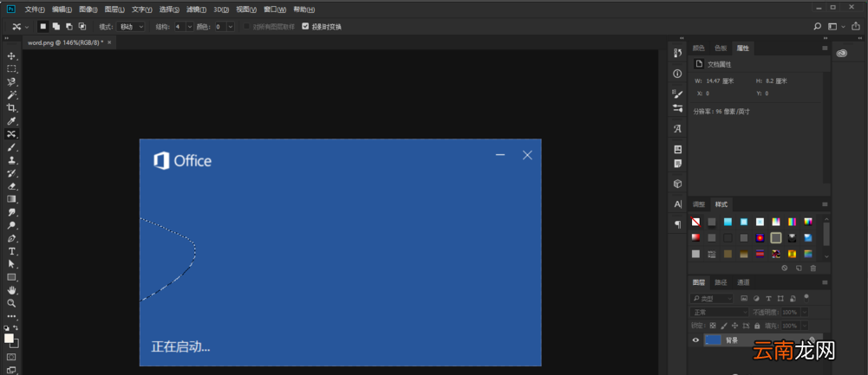Select the Pen tool

click(x=11, y=238)
